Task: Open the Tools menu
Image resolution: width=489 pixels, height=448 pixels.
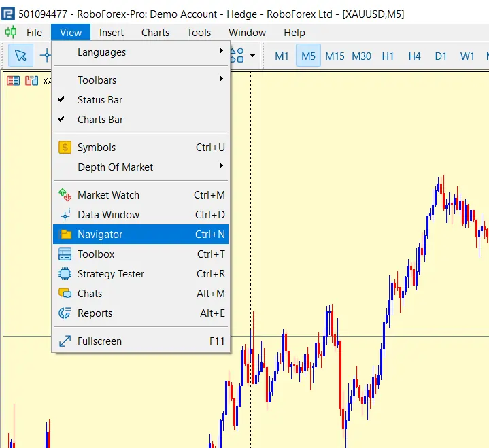Action: point(199,33)
